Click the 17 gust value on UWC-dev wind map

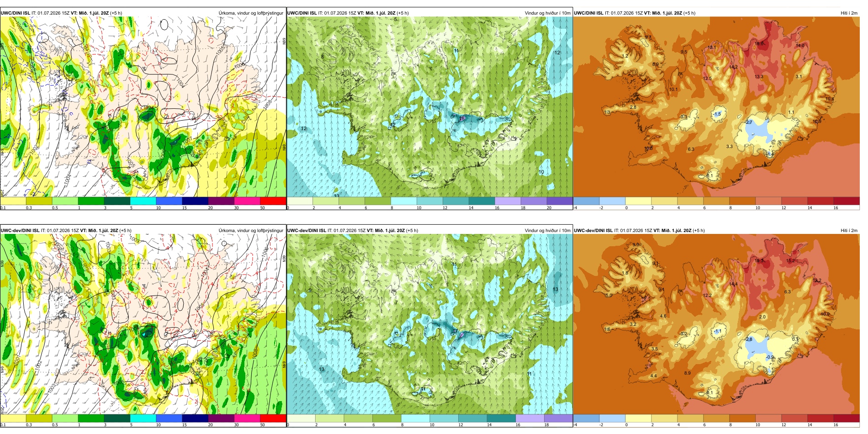[x=455, y=331]
